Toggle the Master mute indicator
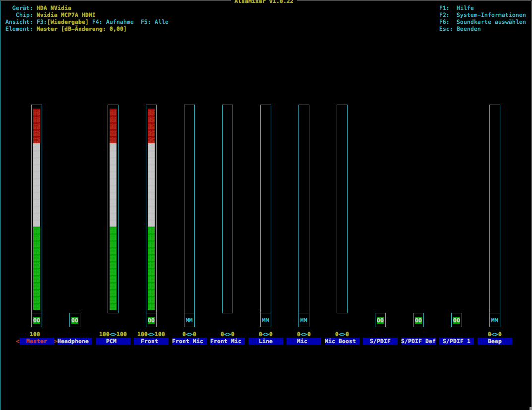This screenshot has width=532, height=410. 37,320
